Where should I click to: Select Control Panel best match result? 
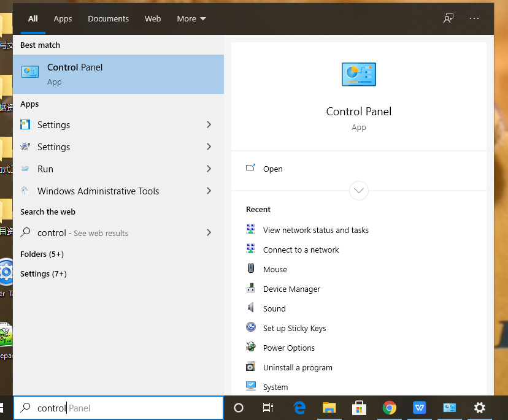118,74
